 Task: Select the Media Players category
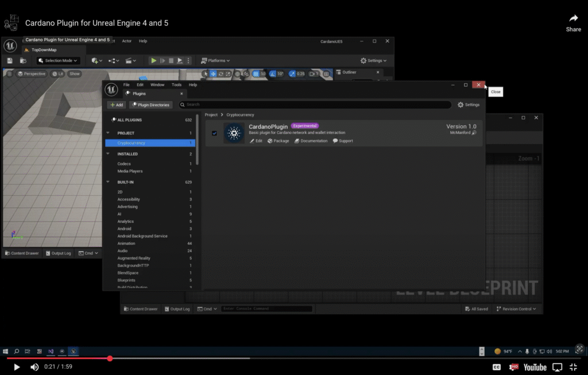coord(150,171)
